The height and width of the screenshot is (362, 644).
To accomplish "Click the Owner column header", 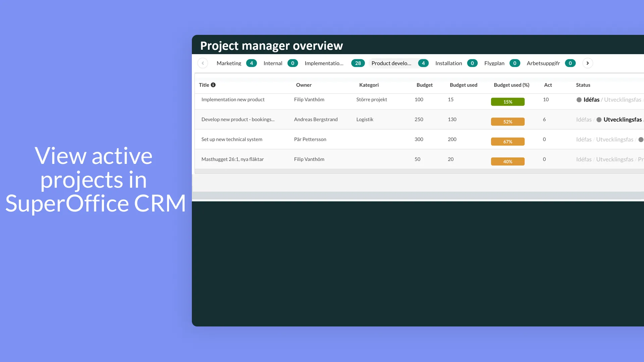I will pyautogui.click(x=304, y=85).
